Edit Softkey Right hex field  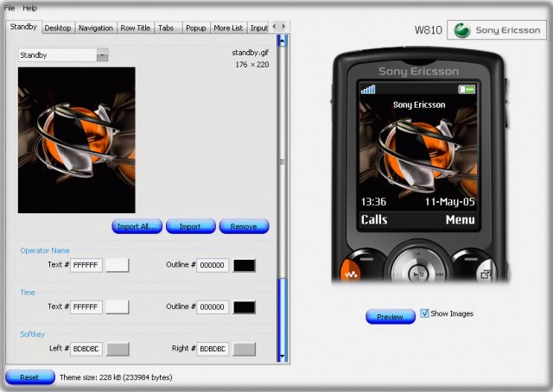click(x=213, y=349)
